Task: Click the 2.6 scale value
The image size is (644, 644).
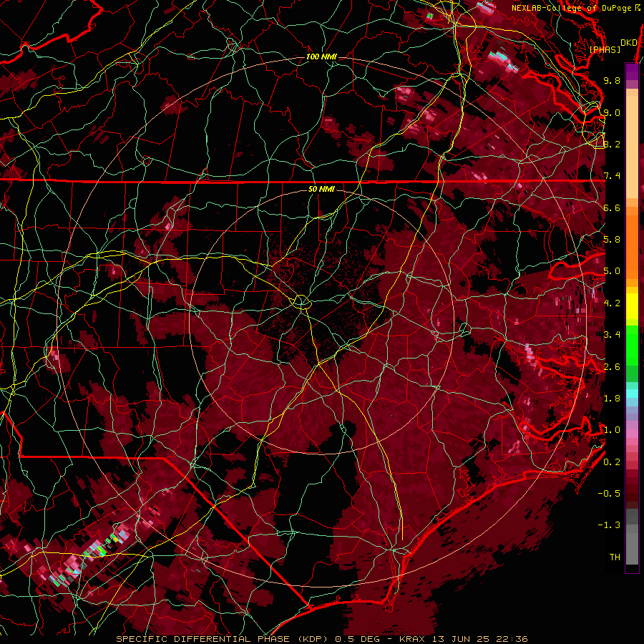Action: [x=612, y=367]
